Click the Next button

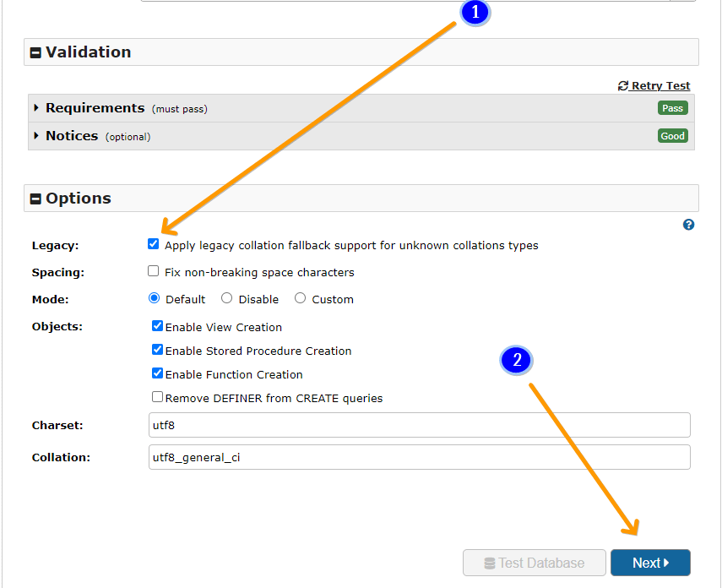point(649,563)
